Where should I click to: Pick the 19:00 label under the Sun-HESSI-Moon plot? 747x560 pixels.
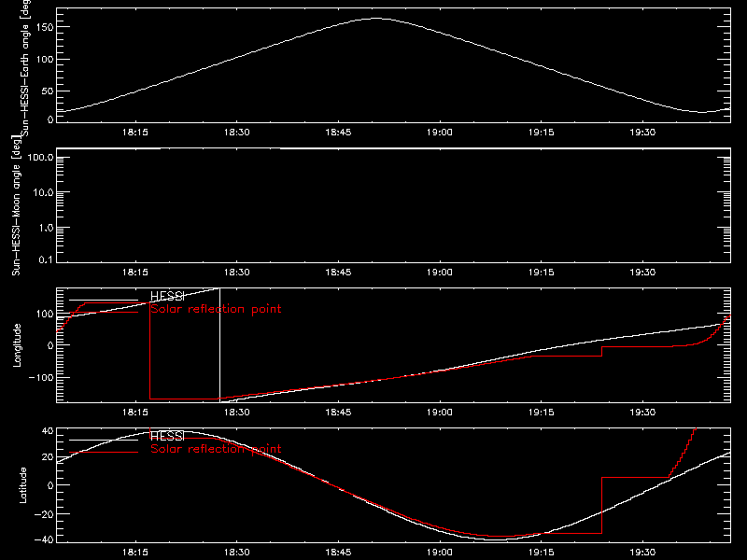click(439, 273)
